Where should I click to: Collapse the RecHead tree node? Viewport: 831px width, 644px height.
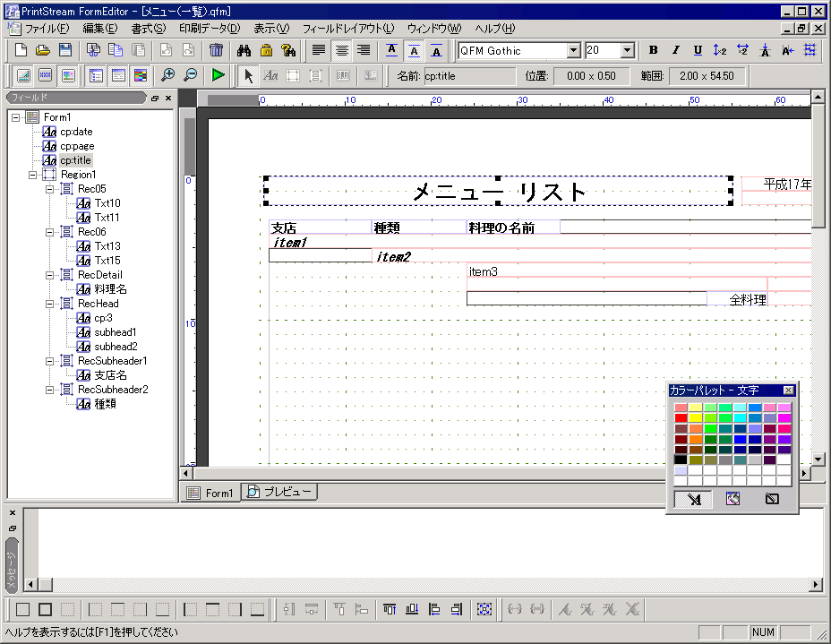(x=50, y=304)
